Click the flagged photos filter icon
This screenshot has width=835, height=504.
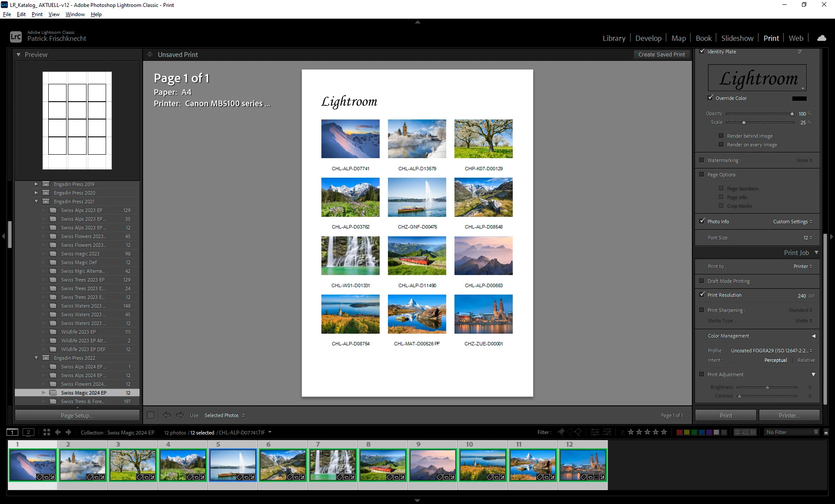tap(561, 432)
